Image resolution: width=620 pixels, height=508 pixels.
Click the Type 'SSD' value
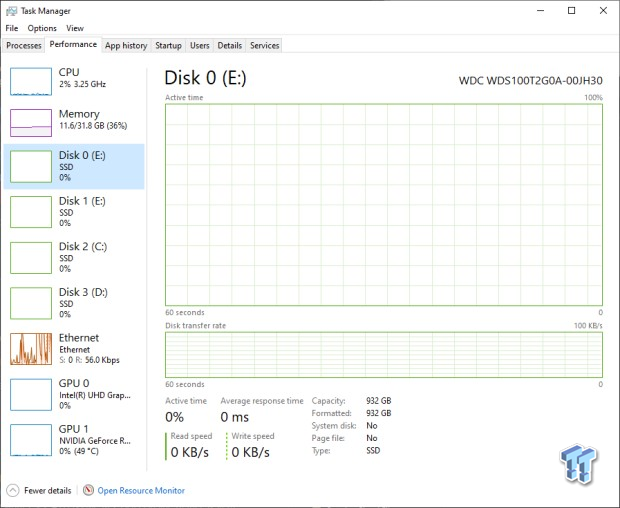(x=373, y=451)
